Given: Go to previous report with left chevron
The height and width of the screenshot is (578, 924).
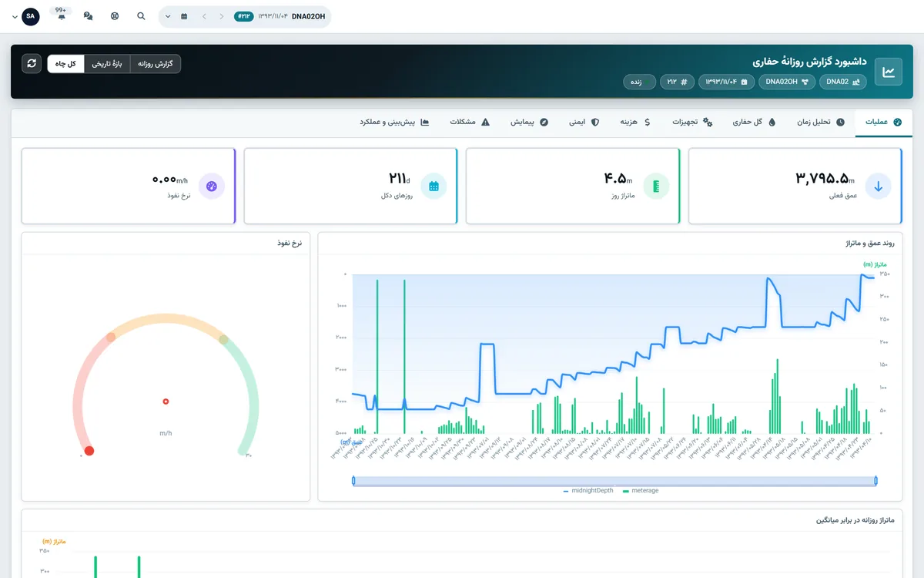Looking at the screenshot, I should coord(204,16).
